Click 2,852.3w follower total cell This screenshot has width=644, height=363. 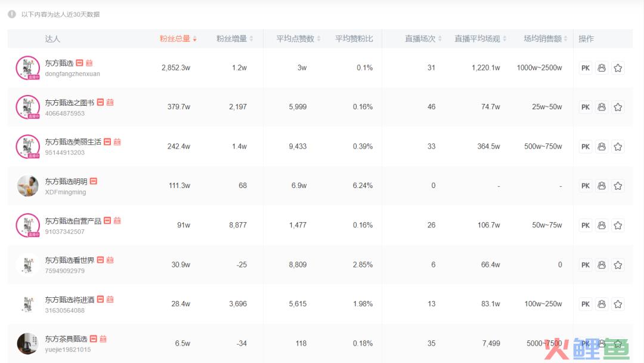(x=176, y=68)
